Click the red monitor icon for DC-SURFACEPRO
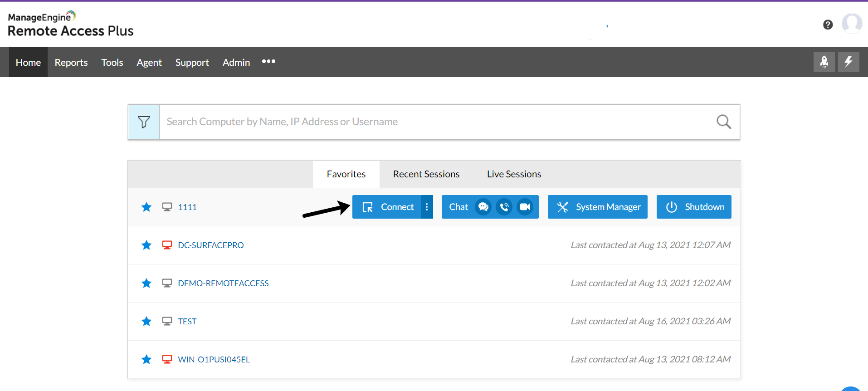The height and width of the screenshot is (391, 868). click(x=167, y=245)
